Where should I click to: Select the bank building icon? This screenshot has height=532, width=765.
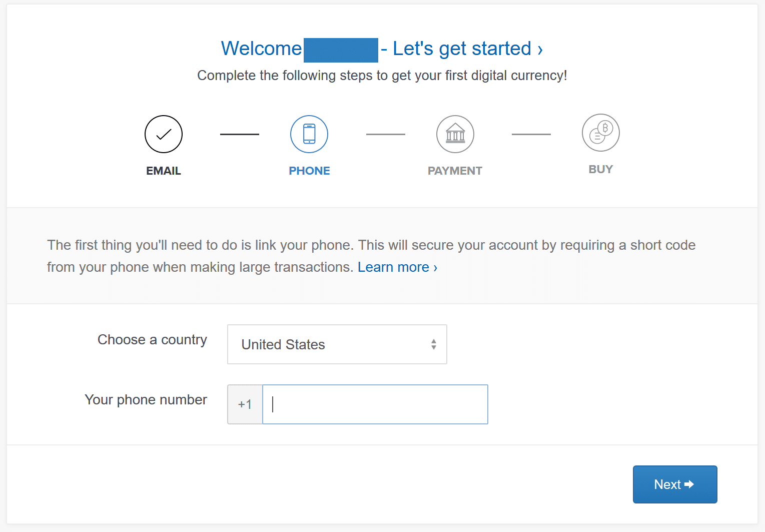[x=454, y=134]
